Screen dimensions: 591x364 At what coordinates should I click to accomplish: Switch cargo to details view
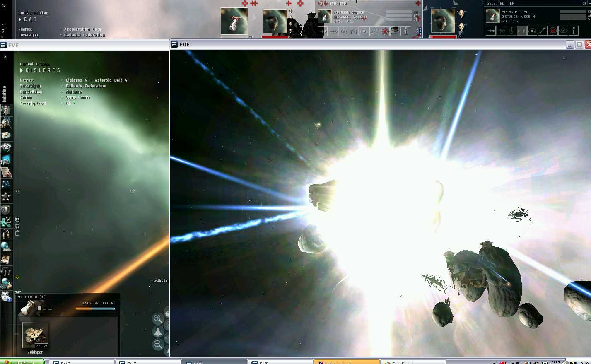pyautogui.click(x=45, y=308)
